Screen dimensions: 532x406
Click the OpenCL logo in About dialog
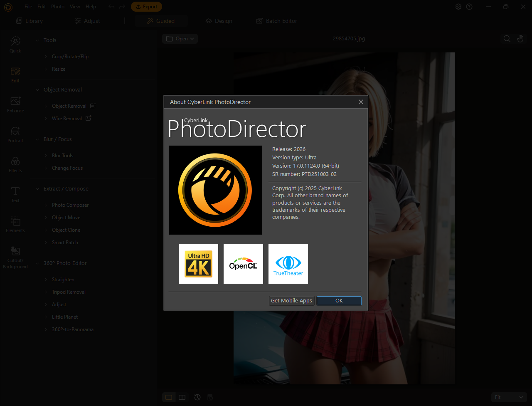[x=243, y=264]
